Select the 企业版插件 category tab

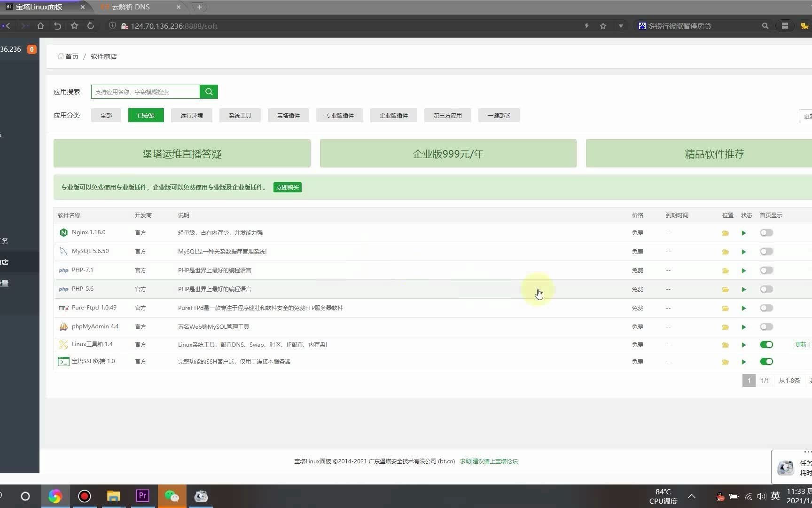click(394, 115)
